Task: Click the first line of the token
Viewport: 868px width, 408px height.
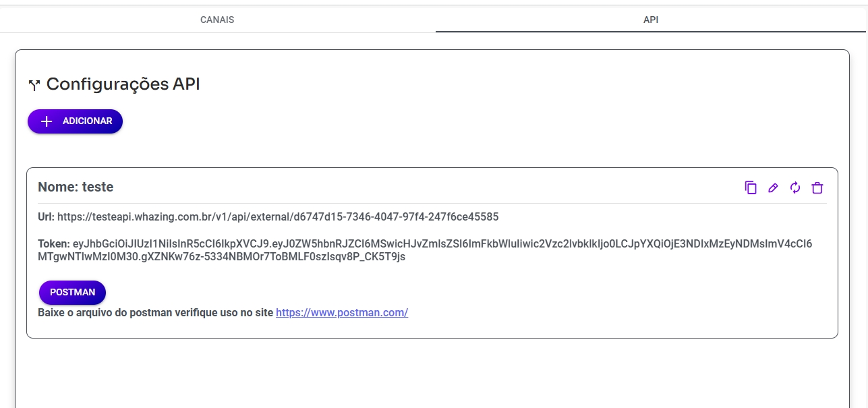Action: [442, 243]
